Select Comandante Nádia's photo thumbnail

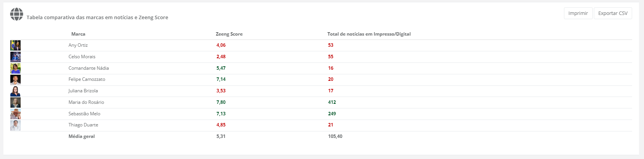pos(15,69)
